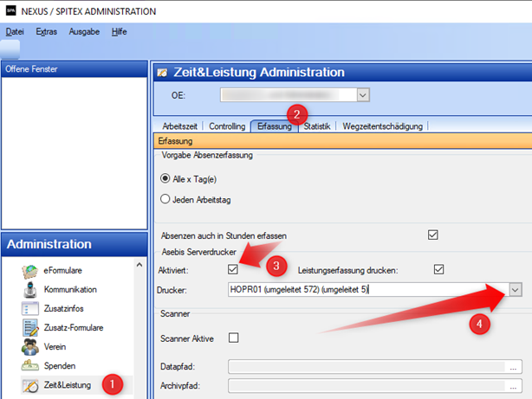Enable the Scanner Aktive checkbox
The image size is (532, 399).
click(233, 338)
